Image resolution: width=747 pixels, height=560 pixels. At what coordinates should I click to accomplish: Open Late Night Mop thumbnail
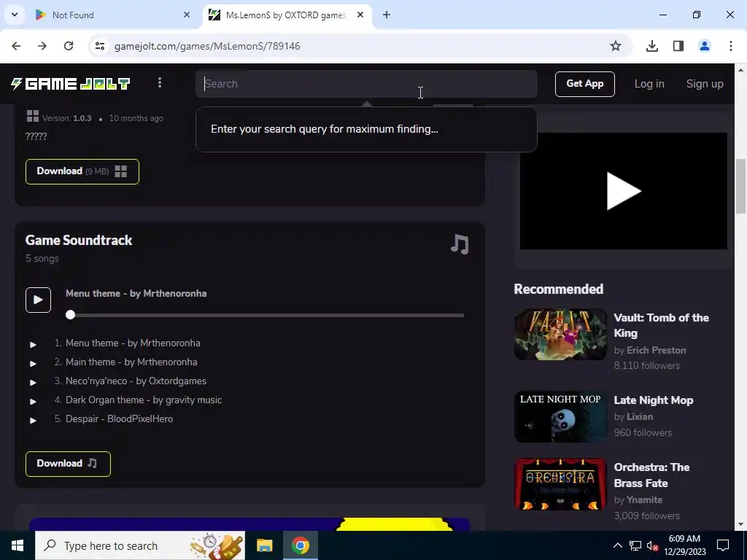[560, 416]
